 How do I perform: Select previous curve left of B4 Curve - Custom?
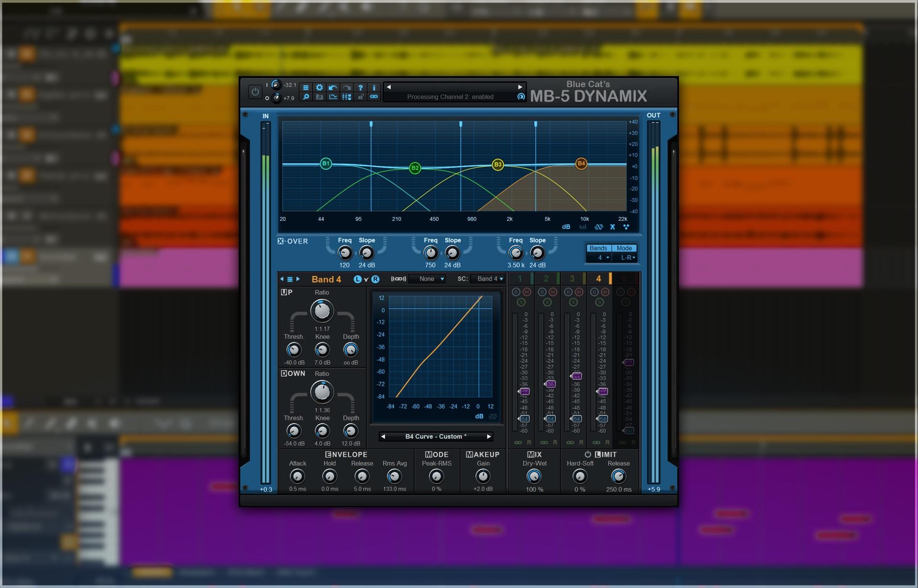click(x=382, y=436)
